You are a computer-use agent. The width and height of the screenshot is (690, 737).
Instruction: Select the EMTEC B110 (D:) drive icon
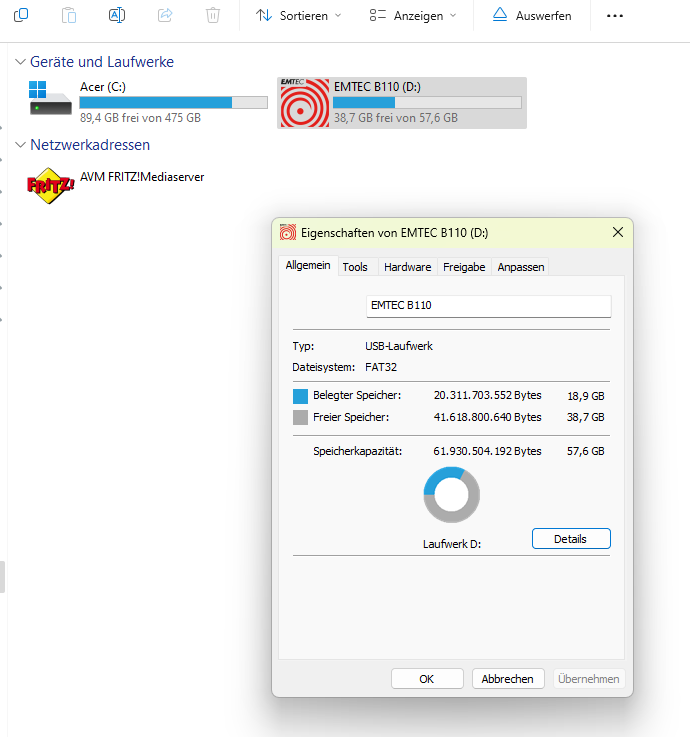tap(305, 102)
